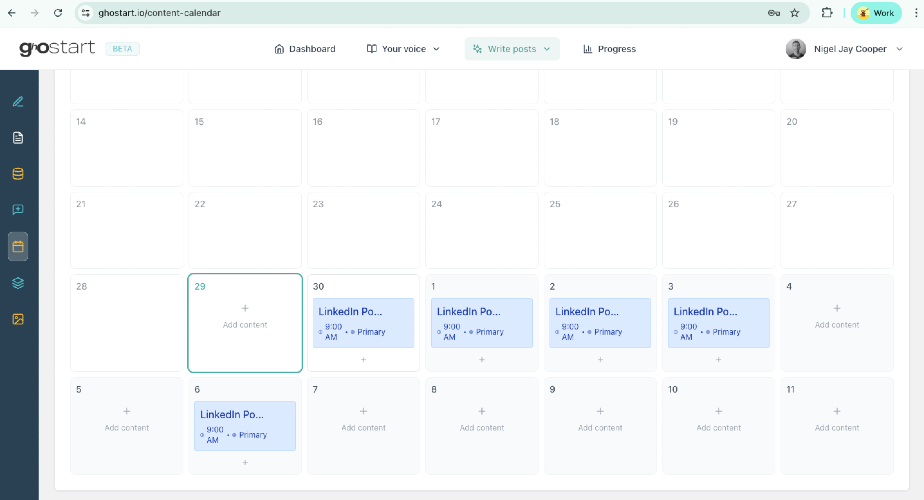Open the Work Chrome profile button
The image size is (924, 500).
pos(876,13)
